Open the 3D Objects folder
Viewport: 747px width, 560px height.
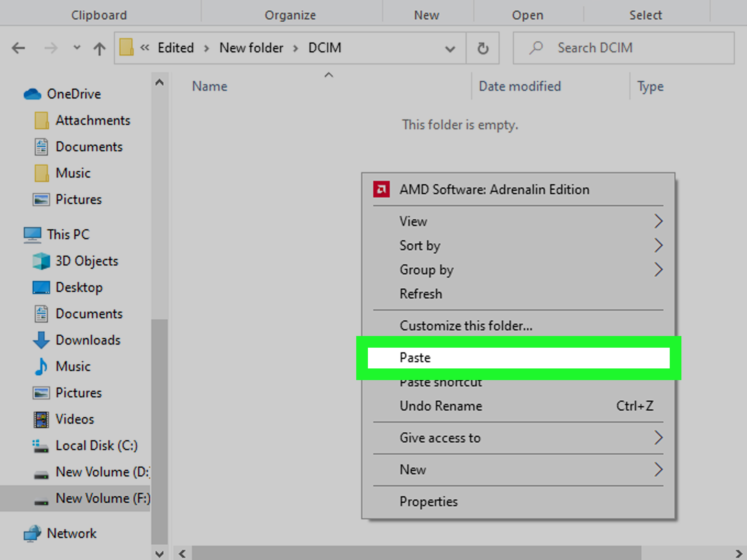point(86,261)
